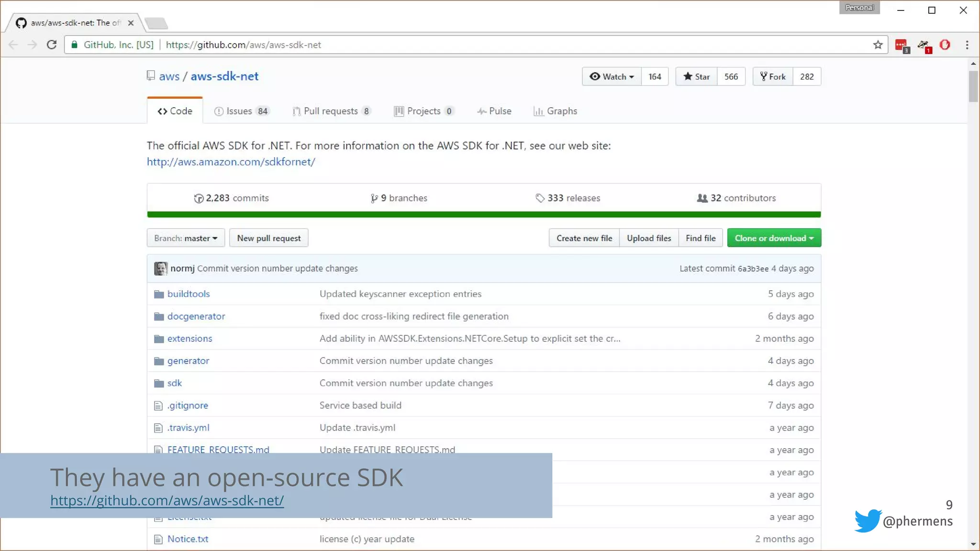
Task: Open aws-sdk-net repository title link
Action: pos(224,77)
